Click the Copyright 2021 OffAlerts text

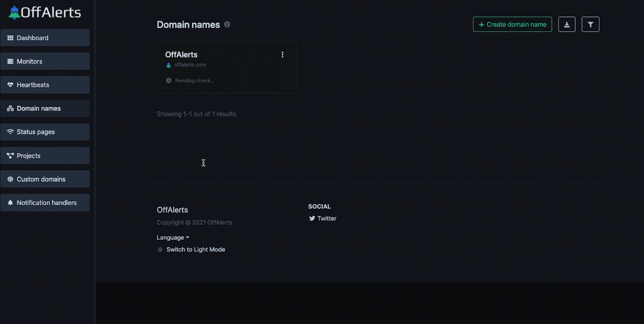194,222
